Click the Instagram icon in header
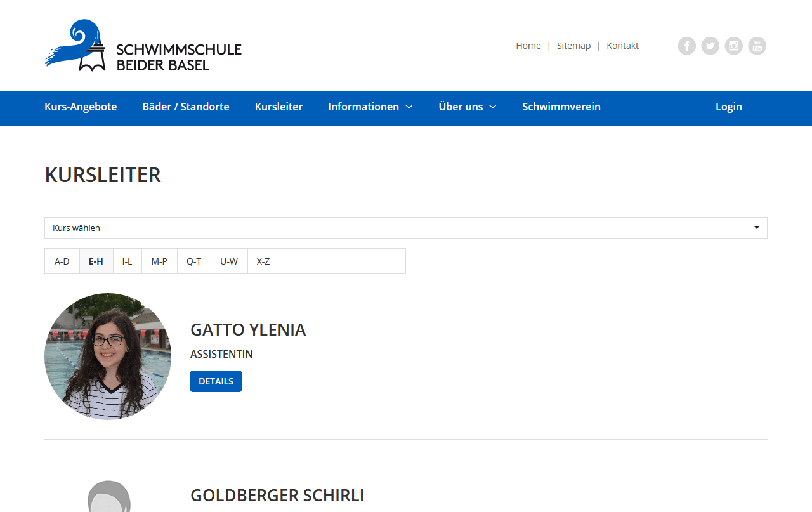 733,46
